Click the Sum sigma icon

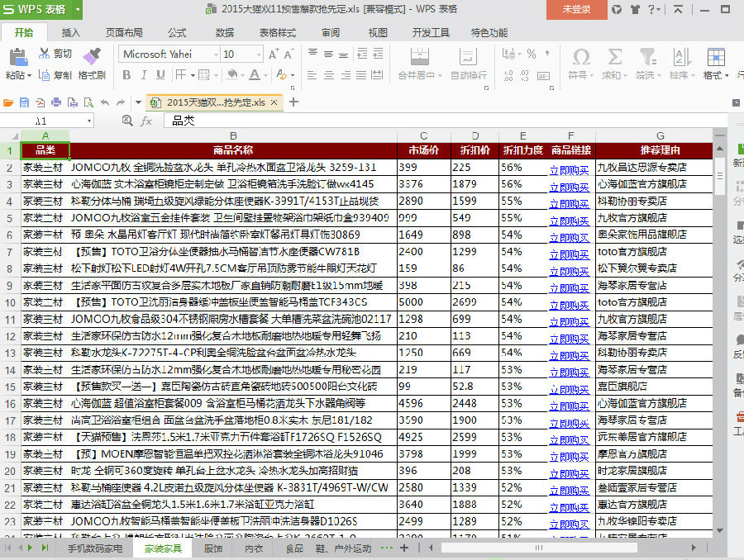pos(614,57)
